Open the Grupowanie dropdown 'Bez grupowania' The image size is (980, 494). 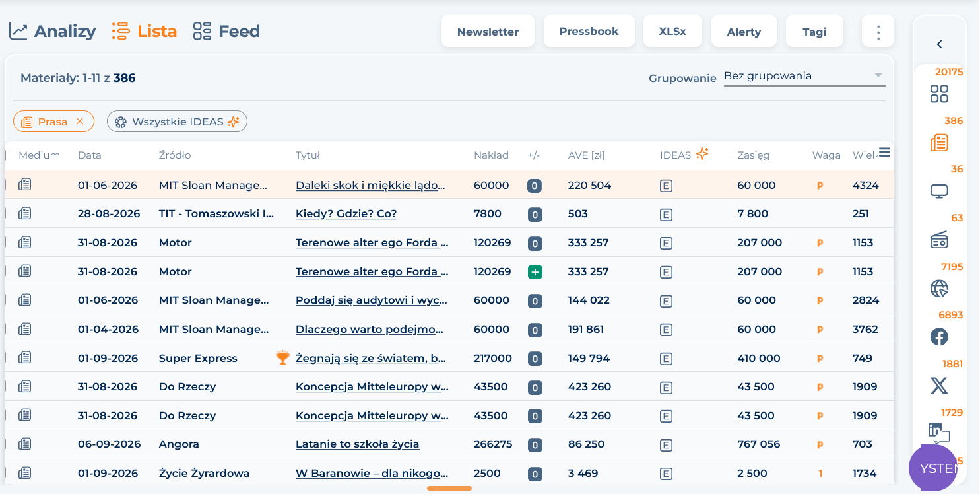804,76
